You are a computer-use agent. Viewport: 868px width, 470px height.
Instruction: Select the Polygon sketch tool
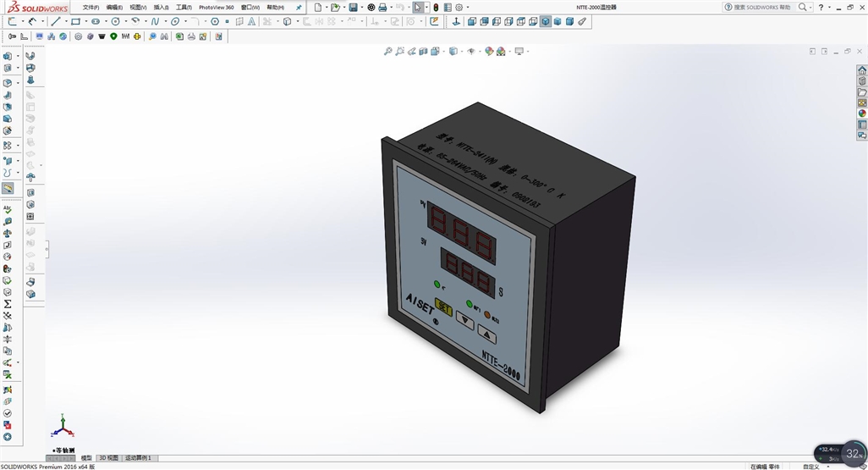click(215, 22)
